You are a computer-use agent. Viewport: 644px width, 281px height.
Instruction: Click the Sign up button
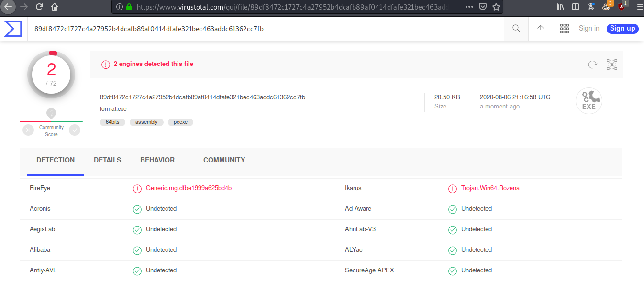622,28
